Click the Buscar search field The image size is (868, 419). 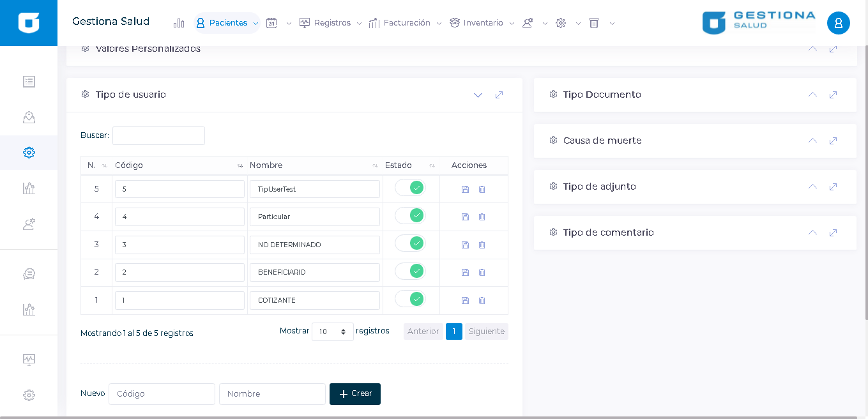tap(158, 135)
